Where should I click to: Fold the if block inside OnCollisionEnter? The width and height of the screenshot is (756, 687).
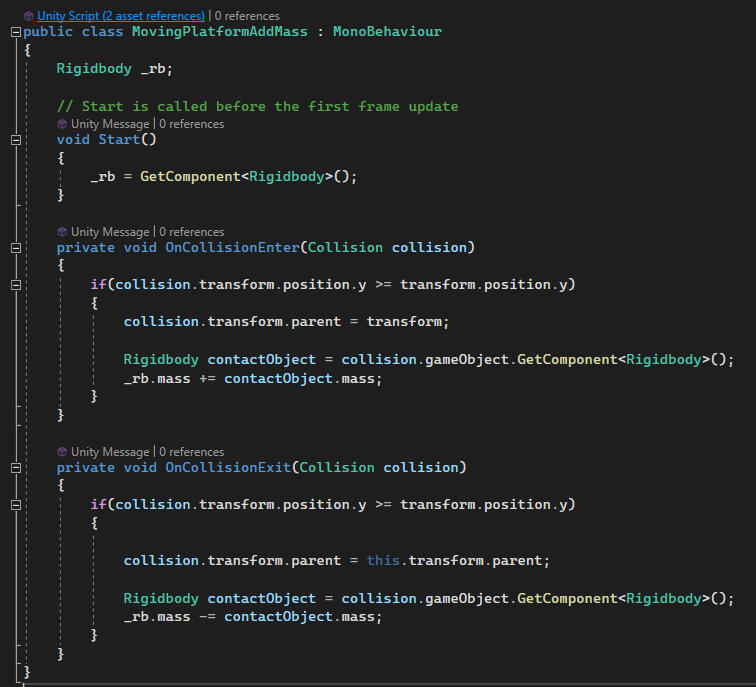point(15,285)
